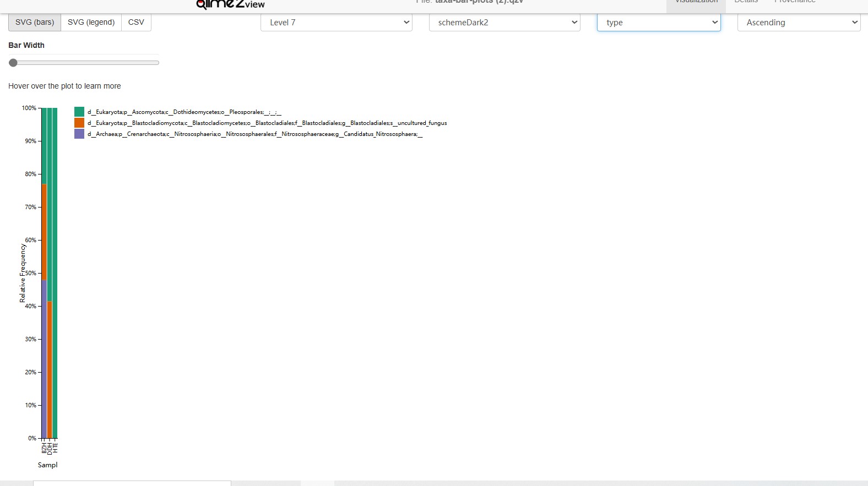Open the Level 7 taxonomic level dropdown
This screenshot has width=868, height=486.
(336, 23)
